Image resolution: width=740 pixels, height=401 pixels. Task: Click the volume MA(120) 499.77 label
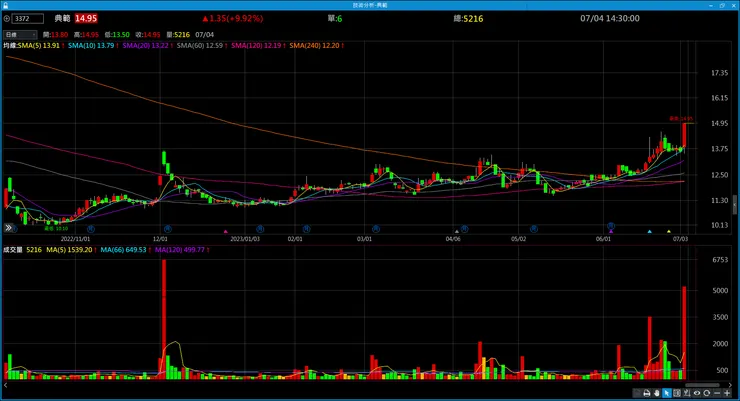pyautogui.click(x=180, y=250)
